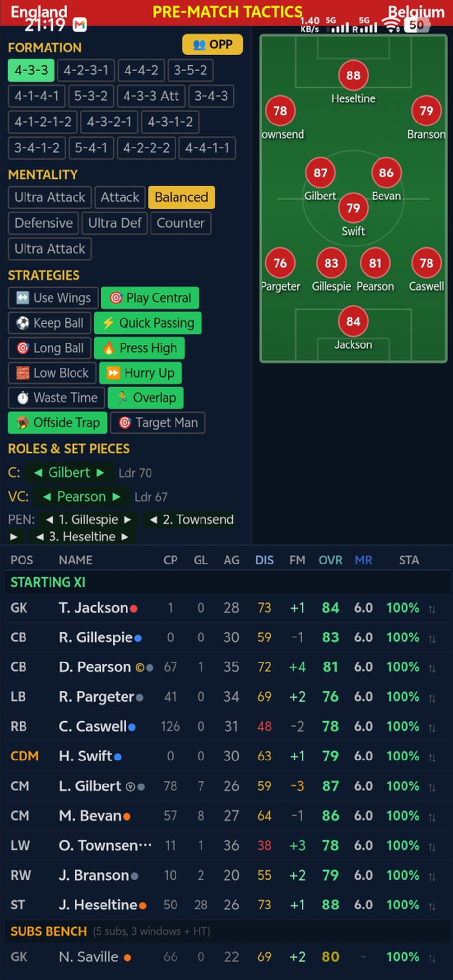Open the OPP opponent view button
The image size is (453, 980).
pos(212,45)
